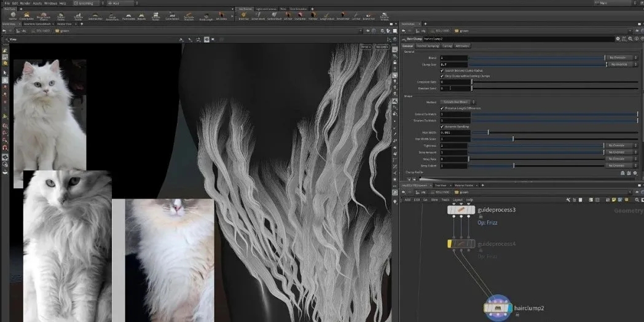The height and width of the screenshot is (322, 644).
Task: Open the Lights and Cameras shelf tab
Action: (266, 9)
